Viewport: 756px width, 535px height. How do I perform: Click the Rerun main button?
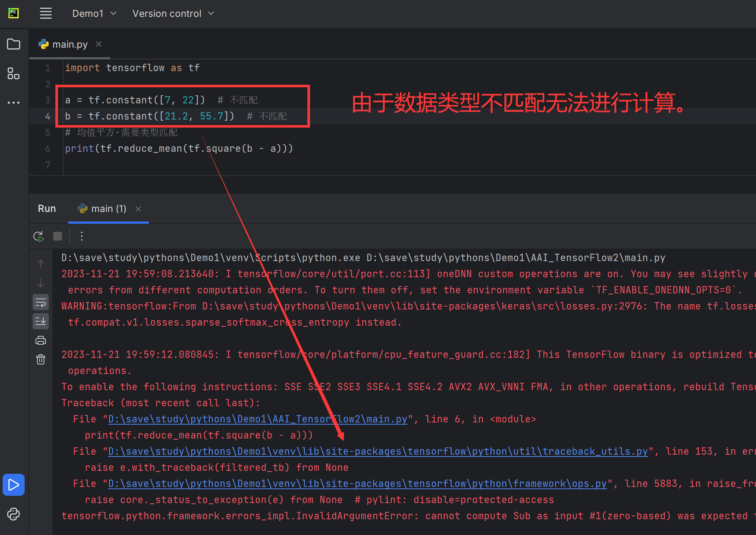(39, 237)
